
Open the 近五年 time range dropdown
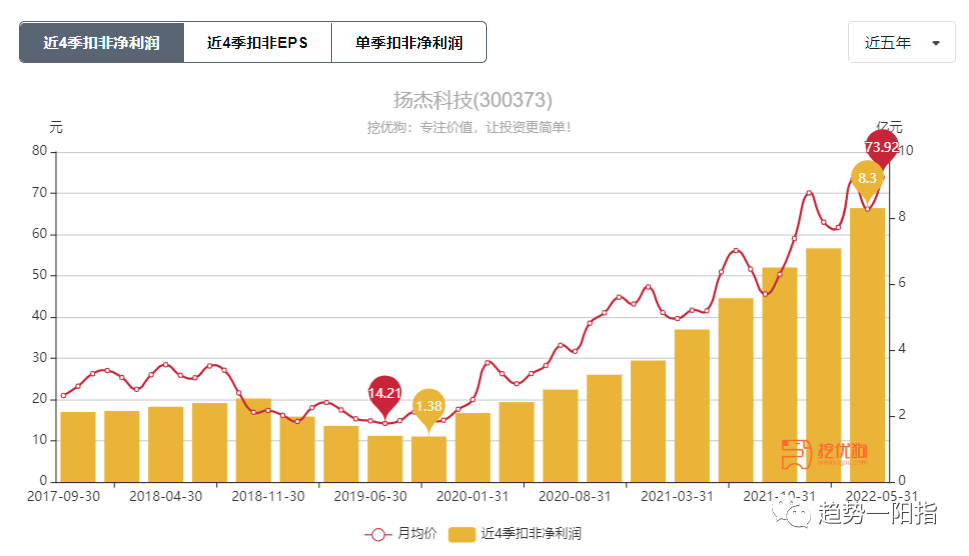pyautogui.click(x=902, y=42)
